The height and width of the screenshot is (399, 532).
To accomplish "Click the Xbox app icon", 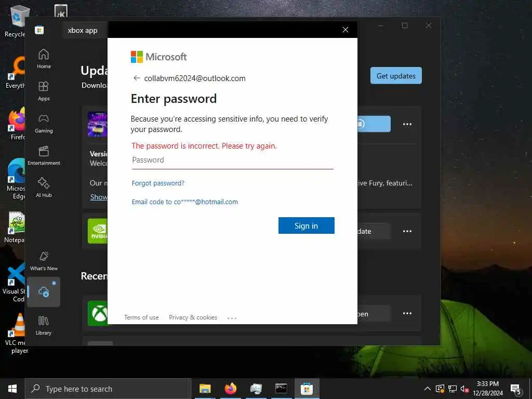I will pyautogui.click(x=98, y=313).
